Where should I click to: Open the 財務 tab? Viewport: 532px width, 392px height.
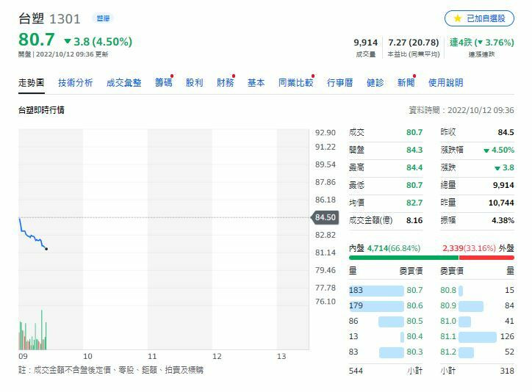click(x=226, y=83)
